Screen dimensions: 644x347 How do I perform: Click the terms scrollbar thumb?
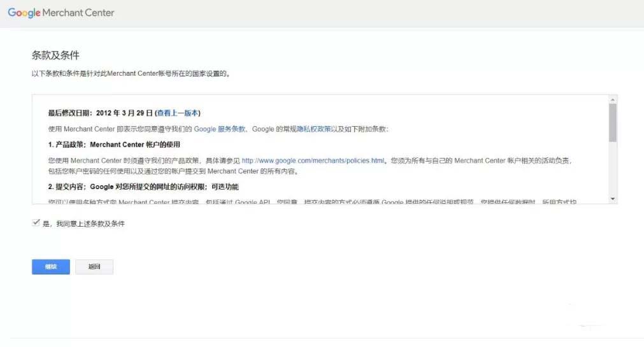[612, 123]
